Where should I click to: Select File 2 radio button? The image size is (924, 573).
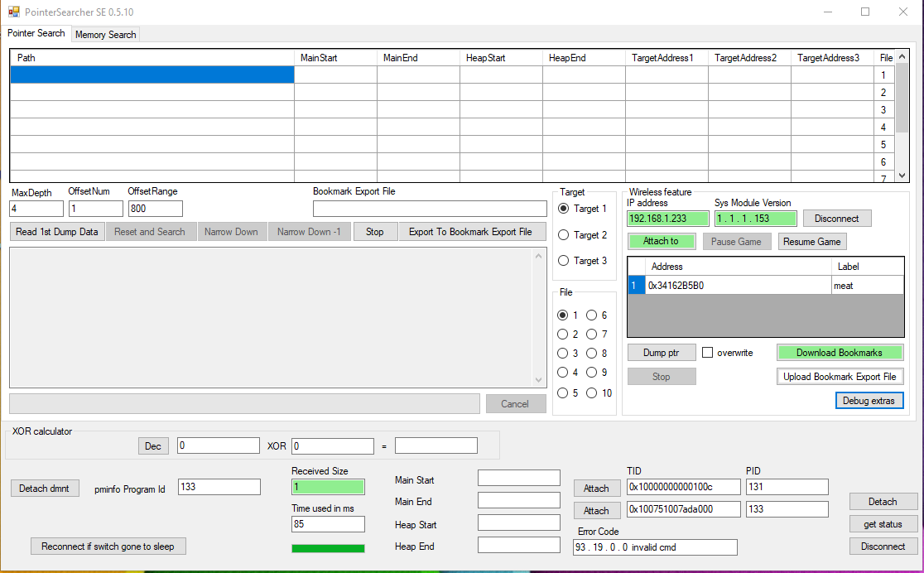(568, 335)
